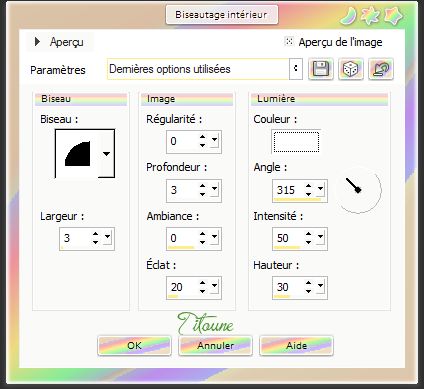424x389 pixels.
Task: Increase the Largeur value with up arrow
Action: (x=95, y=234)
